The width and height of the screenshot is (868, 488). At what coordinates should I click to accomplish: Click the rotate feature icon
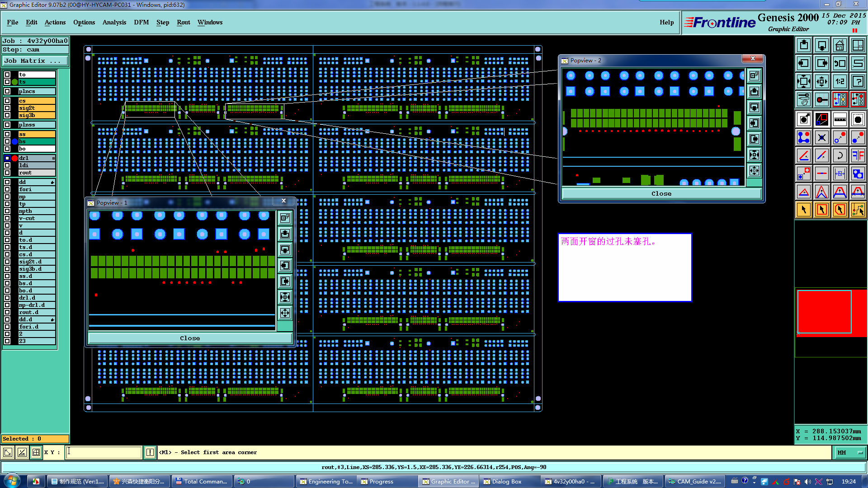point(840,155)
